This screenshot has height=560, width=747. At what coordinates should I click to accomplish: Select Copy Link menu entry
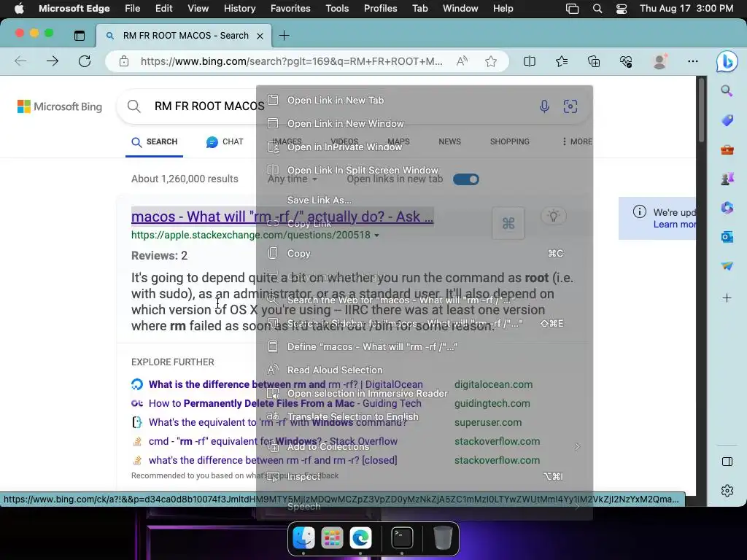tap(424, 223)
